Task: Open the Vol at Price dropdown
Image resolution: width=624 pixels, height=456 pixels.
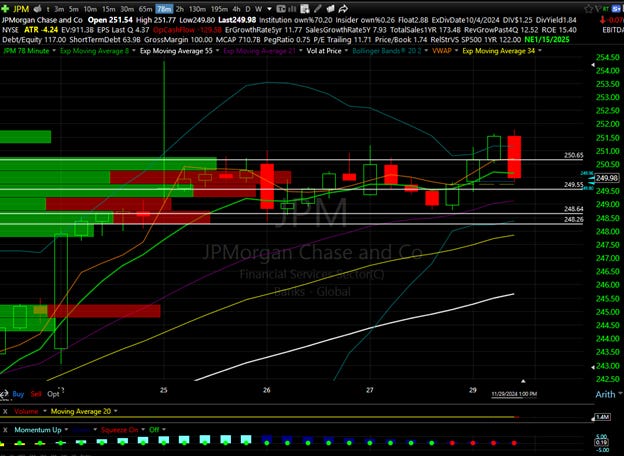Action: tap(346, 51)
